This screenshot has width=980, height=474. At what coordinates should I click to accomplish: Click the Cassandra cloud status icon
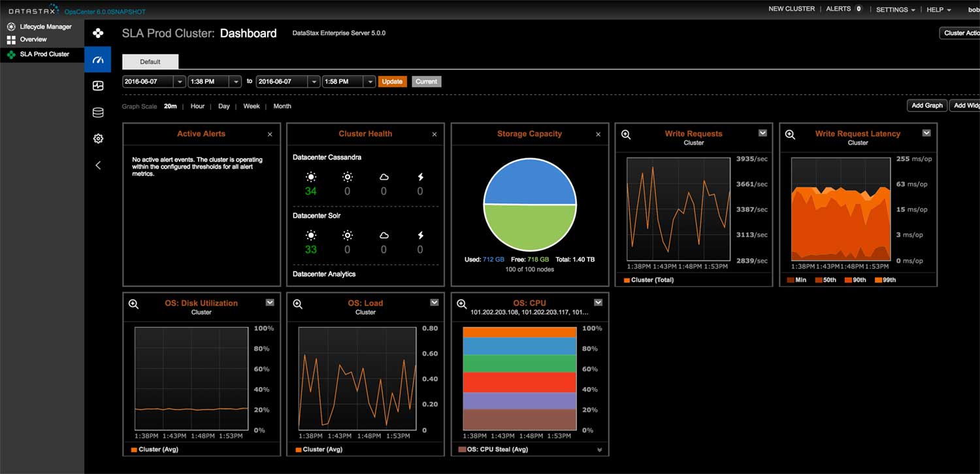click(x=384, y=177)
